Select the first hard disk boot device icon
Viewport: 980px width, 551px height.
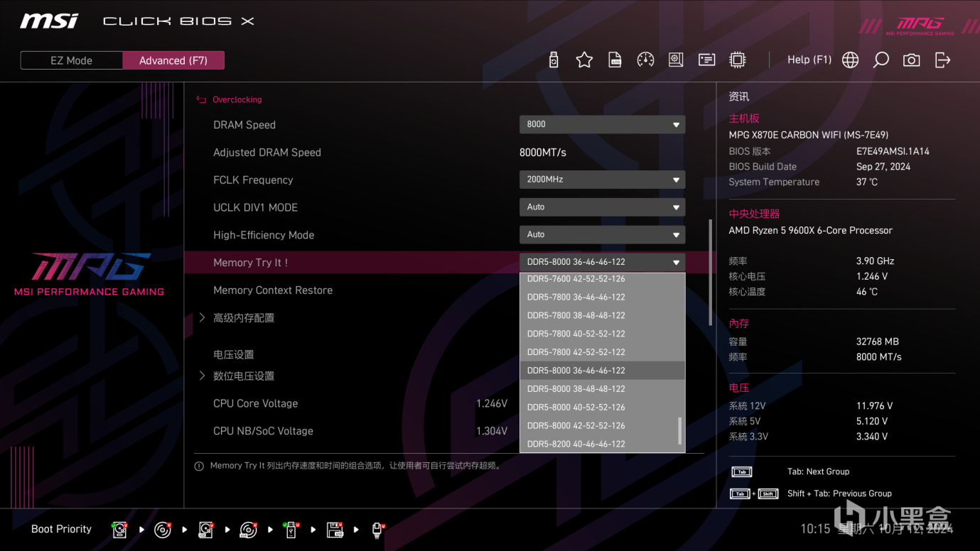(119, 530)
